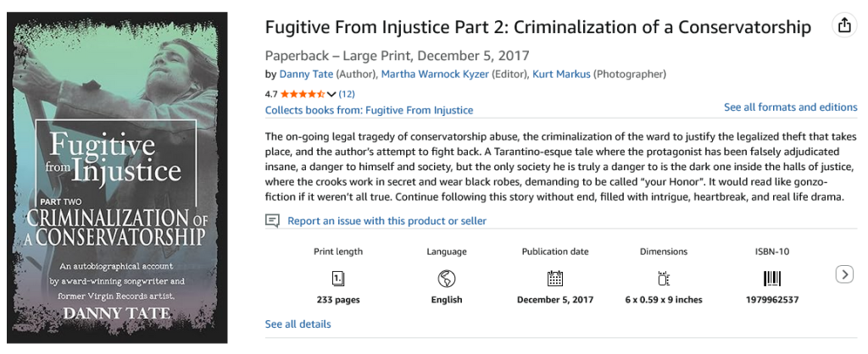
Task: Click the publication date calendar icon
Action: pyautogui.click(x=555, y=278)
